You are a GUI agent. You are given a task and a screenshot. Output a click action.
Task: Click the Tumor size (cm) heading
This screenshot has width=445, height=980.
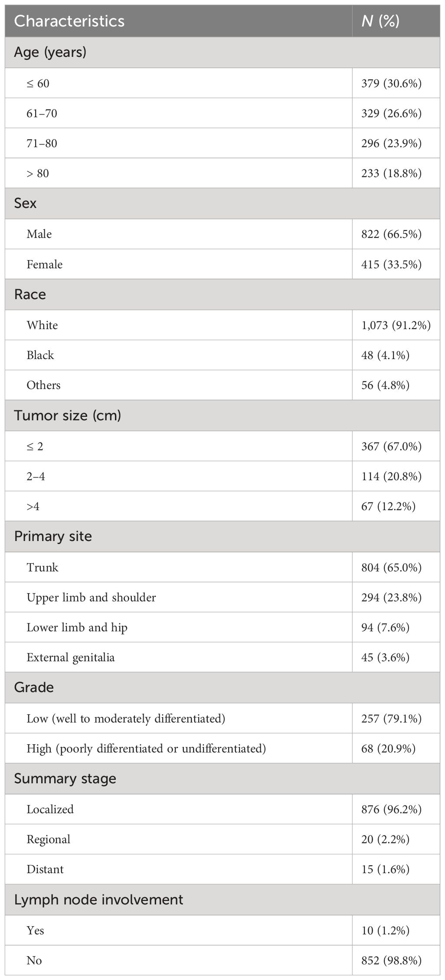point(68,416)
